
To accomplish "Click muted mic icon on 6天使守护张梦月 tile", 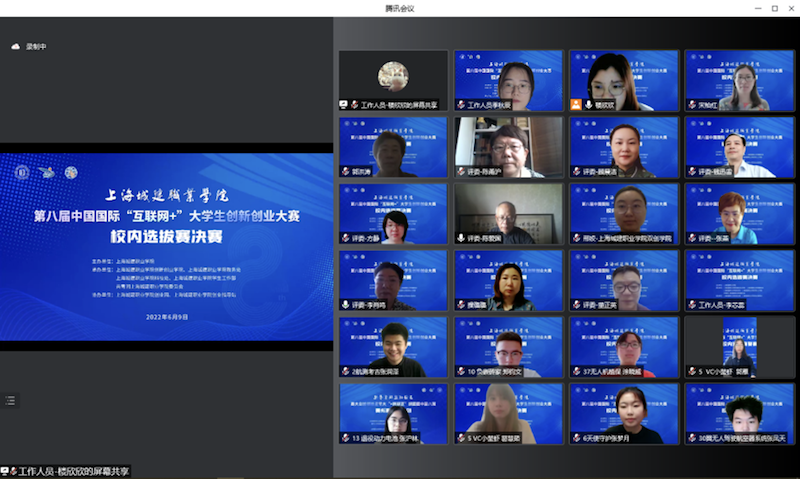I will (x=577, y=438).
